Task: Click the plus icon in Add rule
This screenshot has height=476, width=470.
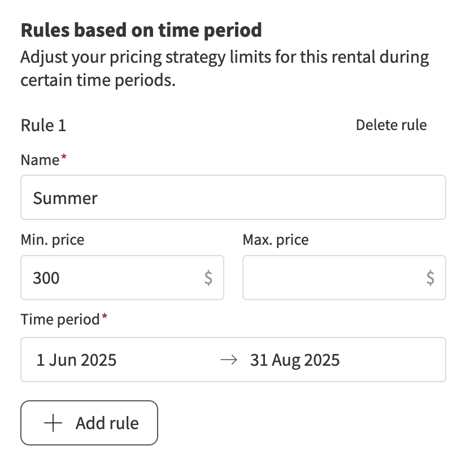Action: coord(53,423)
